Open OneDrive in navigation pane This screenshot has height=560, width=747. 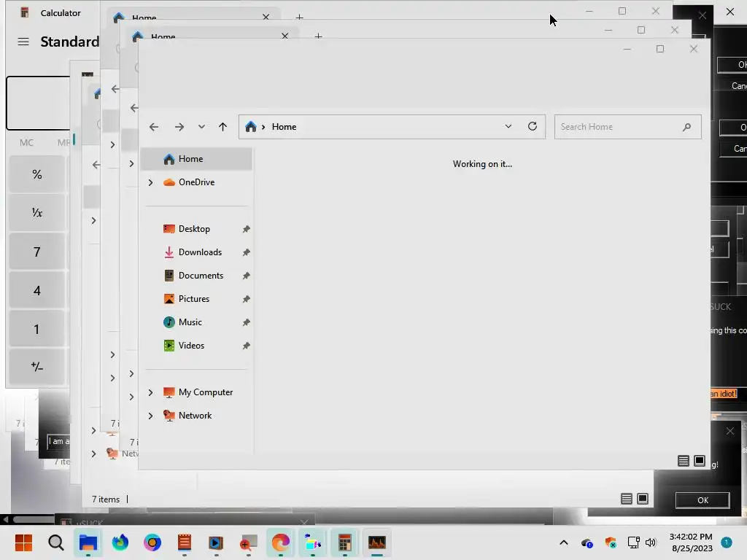coord(196,182)
